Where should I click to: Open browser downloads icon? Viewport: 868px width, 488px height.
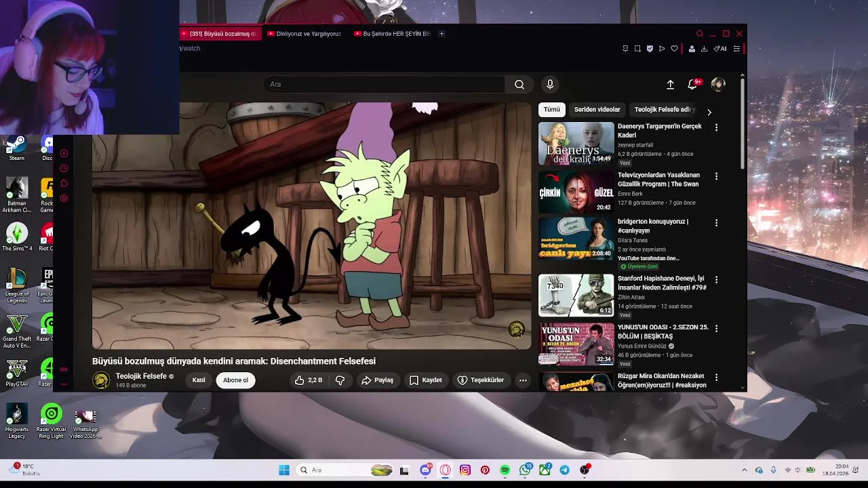pos(704,49)
